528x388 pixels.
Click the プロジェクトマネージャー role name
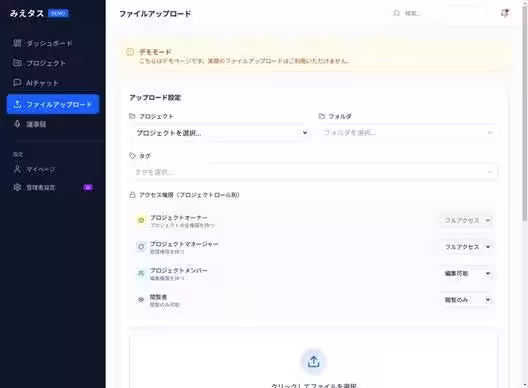pos(184,244)
